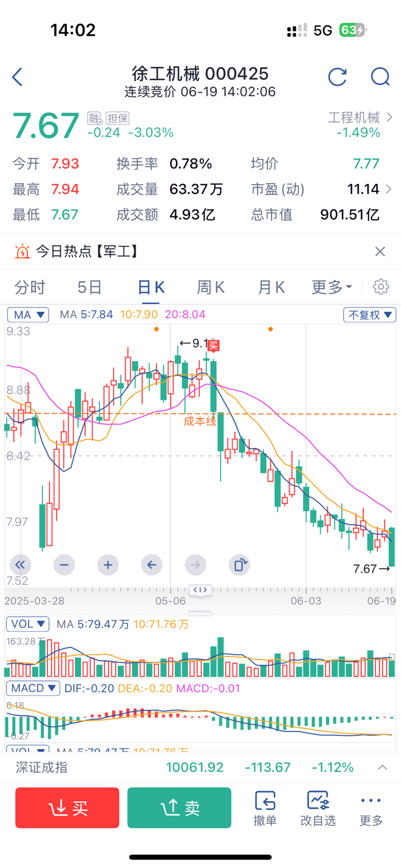Tap date label 06-03 on axis
This screenshot has height=868, width=401.
[306, 601]
